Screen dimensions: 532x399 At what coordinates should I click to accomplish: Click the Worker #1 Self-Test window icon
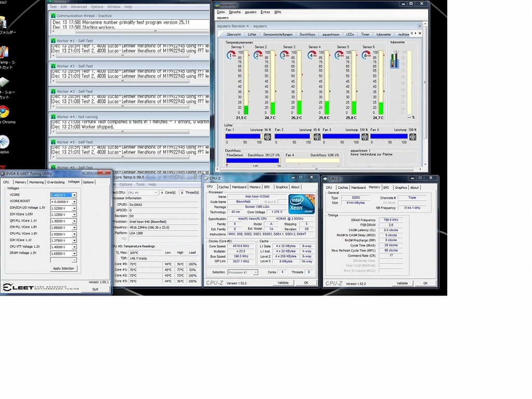click(x=54, y=41)
